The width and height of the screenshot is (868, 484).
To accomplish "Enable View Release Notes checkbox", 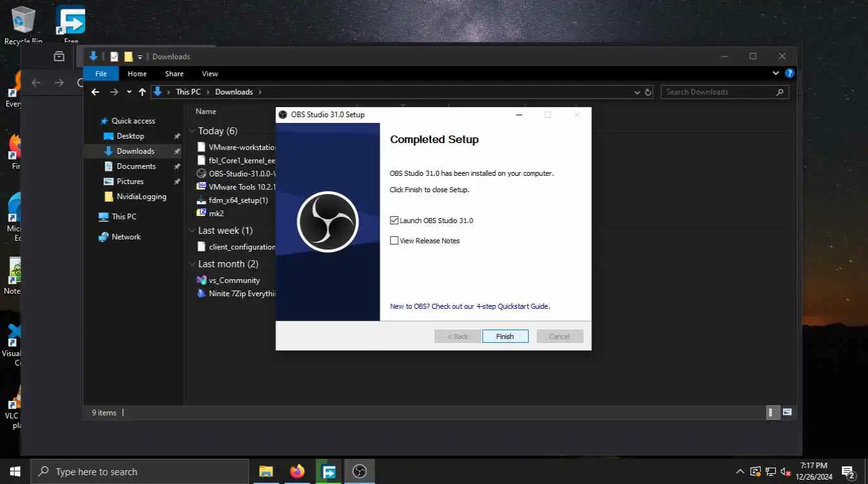I will [x=394, y=241].
